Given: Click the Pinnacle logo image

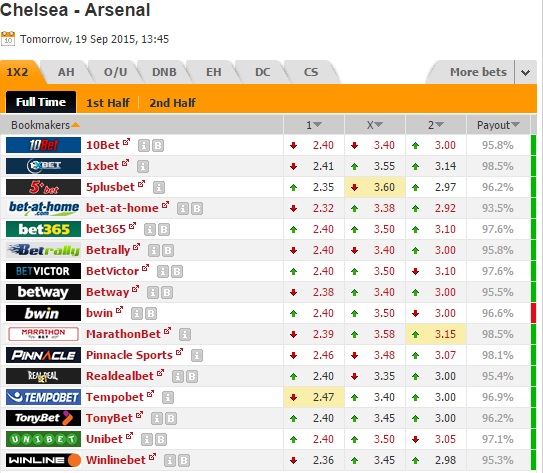Looking at the screenshot, I should coord(43,355).
